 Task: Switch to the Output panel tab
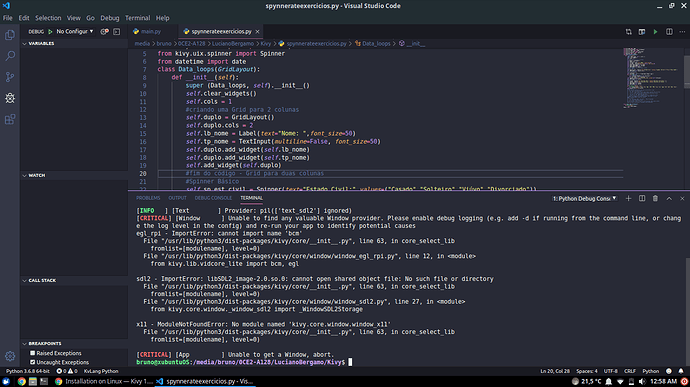(x=177, y=198)
